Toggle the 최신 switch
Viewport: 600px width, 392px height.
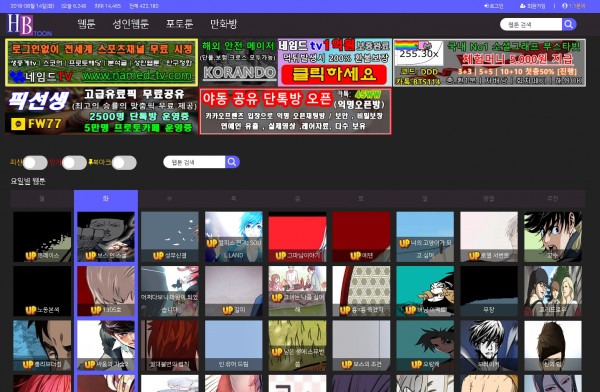tap(35, 163)
